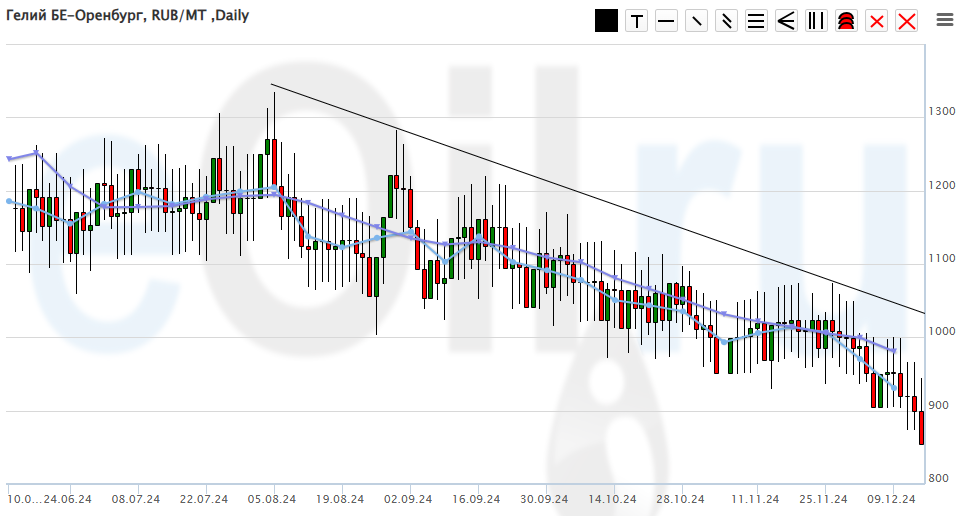Open the black drawing color swatch
The width and height of the screenshot is (959, 516).
[x=606, y=20]
